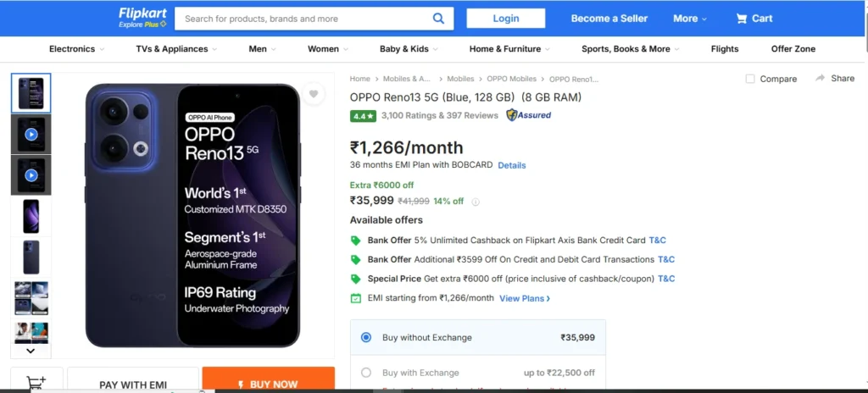The image size is (868, 393).
Task: Click the price info icon beside 14% off
Action: pyautogui.click(x=475, y=202)
